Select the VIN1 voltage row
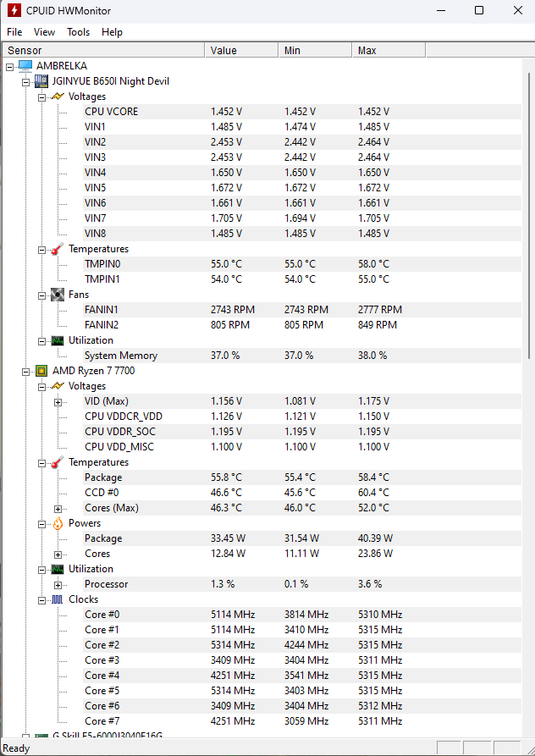Viewport: 535px width, 756px height. pyautogui.click(x=302, y=127)
